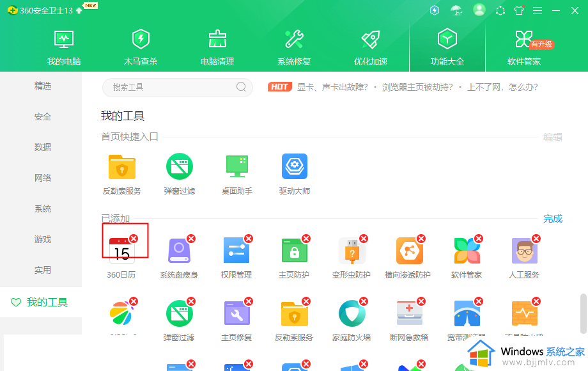
Task: Open 我的工具 sidebar item
Action: 41,302
